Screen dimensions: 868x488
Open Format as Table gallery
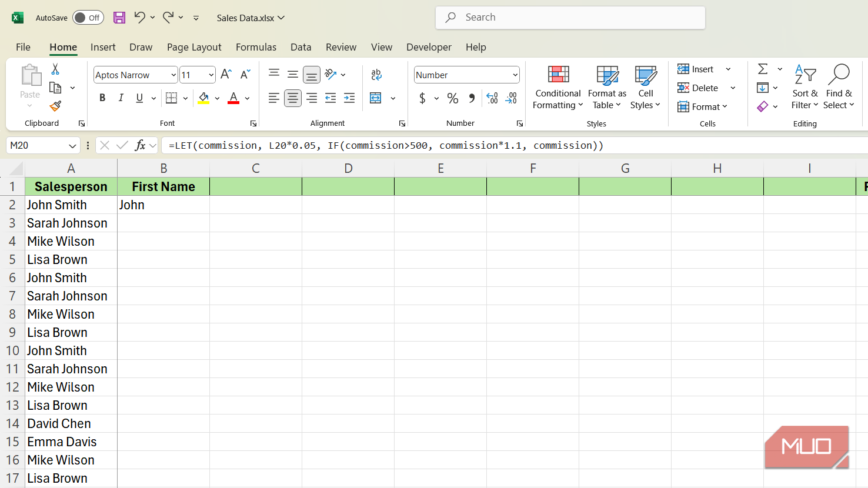[x=607, y=87]
